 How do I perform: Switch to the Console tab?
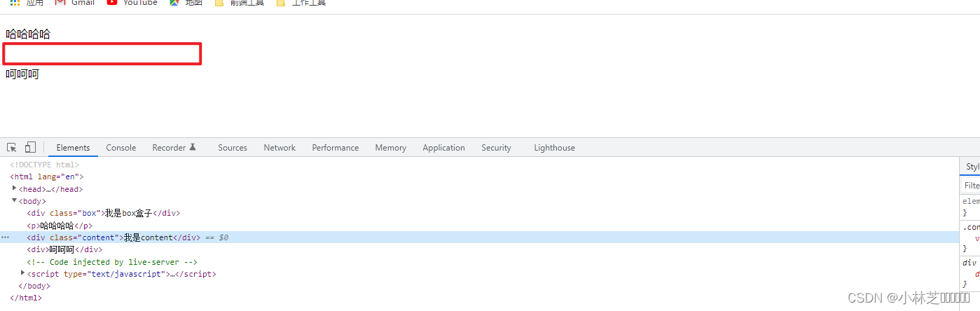tap(120, 148)
